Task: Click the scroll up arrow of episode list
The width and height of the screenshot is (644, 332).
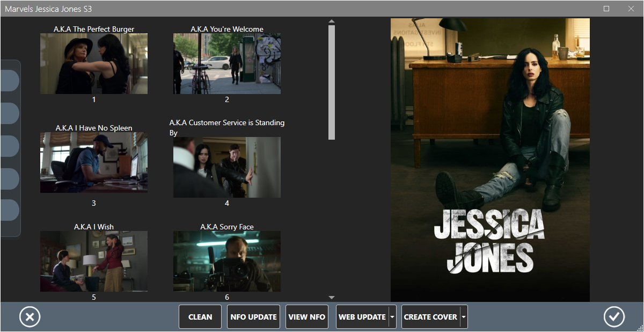Action: pos(332,21)
